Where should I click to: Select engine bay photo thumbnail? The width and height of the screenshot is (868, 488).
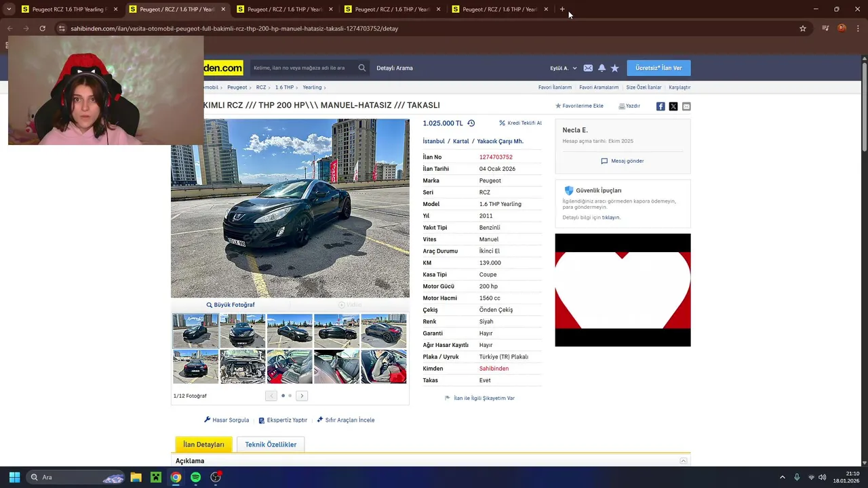243,367
